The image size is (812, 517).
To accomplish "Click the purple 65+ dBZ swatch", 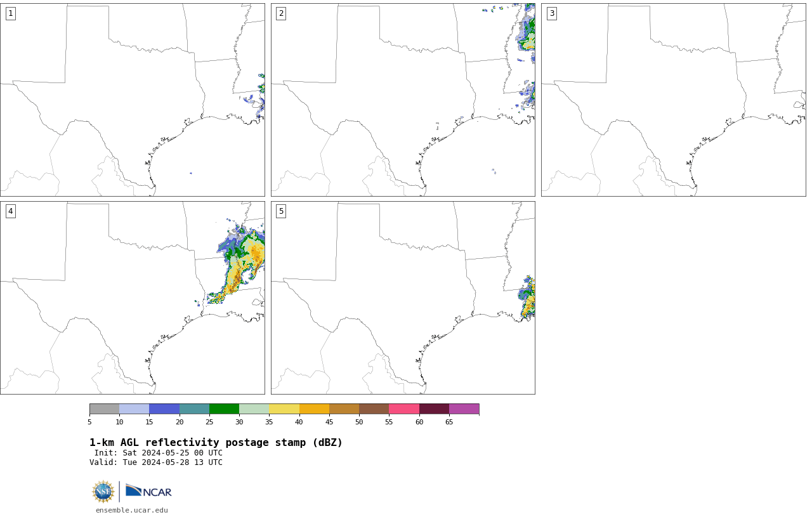I will point(464,409).
